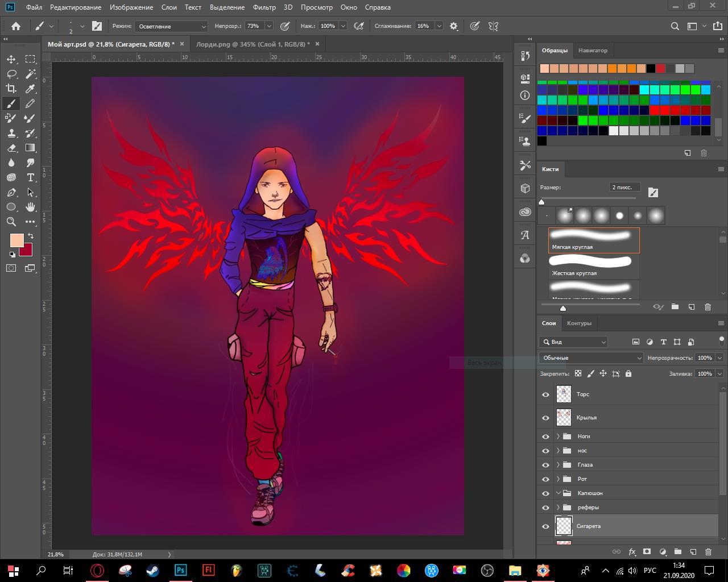728x582 pixels.
Task: Hide the Крылья layer
Action: click(545, 418)
